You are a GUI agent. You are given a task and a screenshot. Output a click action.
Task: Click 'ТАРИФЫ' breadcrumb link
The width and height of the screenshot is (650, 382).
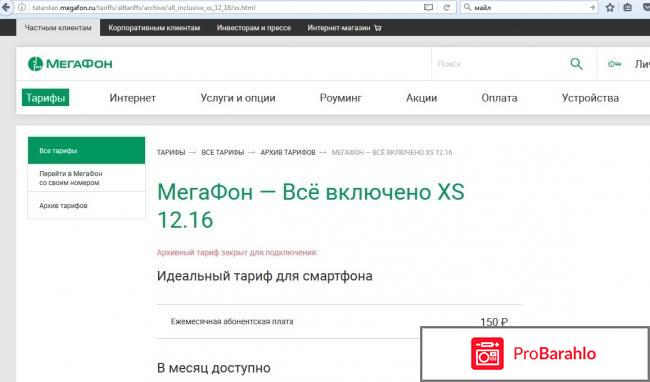[171, 152]
